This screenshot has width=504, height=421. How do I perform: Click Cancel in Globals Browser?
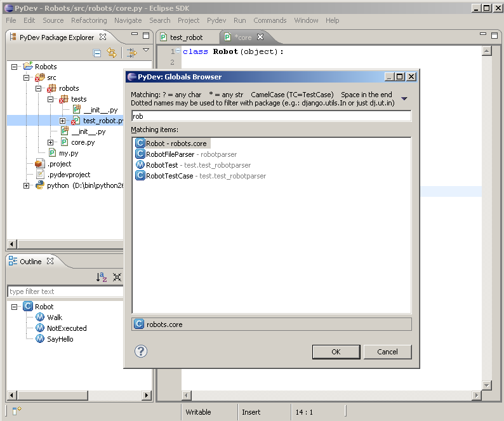[387, 352]
